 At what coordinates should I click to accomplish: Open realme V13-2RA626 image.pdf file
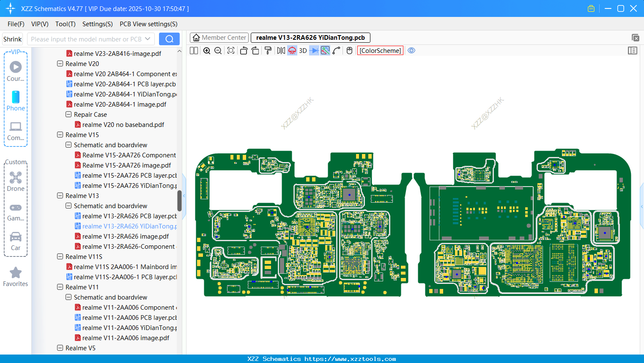point(126,236)
